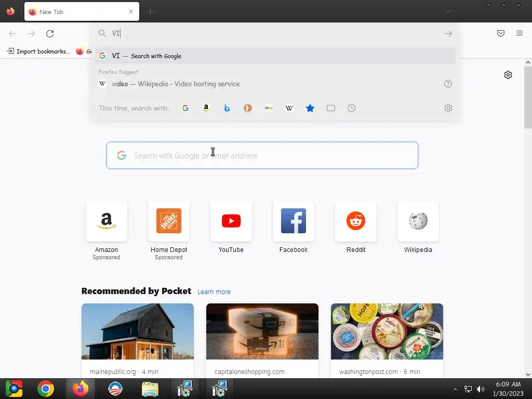Search open tabs using the tab icon
Viewport: 532px width, 399px height.
coord(331,108)
